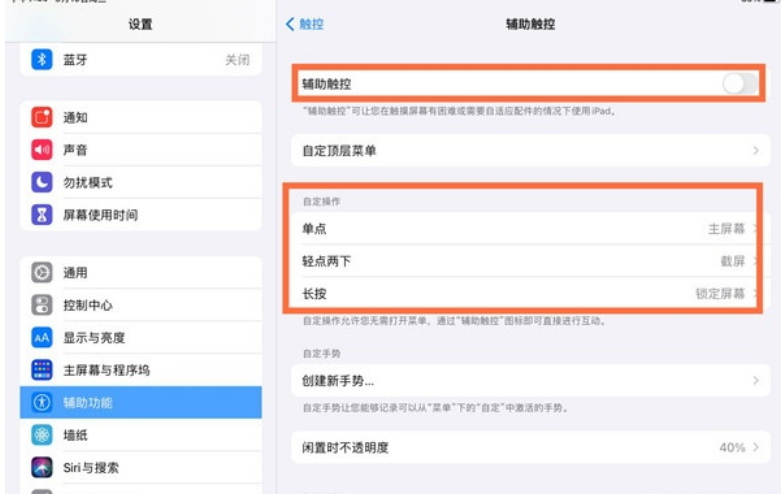
Task: Select 屏幕使用时间 in settings sidebar
Action: pyautogui.click(x=140, y=215)
